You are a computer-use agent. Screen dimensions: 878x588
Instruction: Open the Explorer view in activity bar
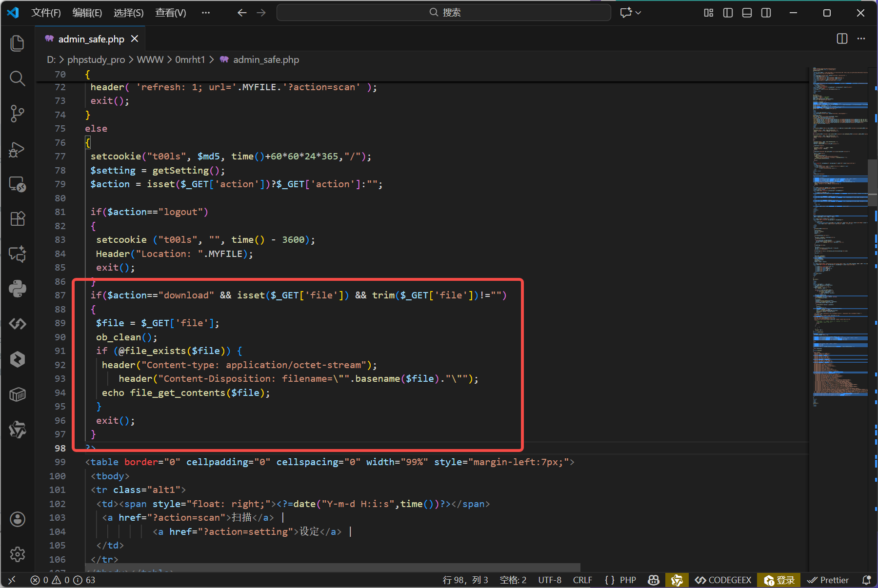[x=18, y=43]
